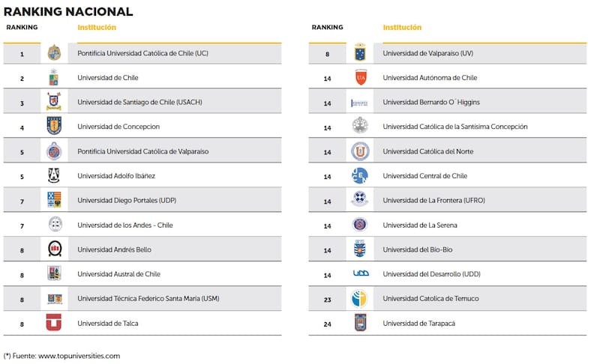Select the Universidad de Valparaiso crest
Image resolution: width=600 pixels, height=364 pixels.
pyautogui.click(x=360, y=53)
